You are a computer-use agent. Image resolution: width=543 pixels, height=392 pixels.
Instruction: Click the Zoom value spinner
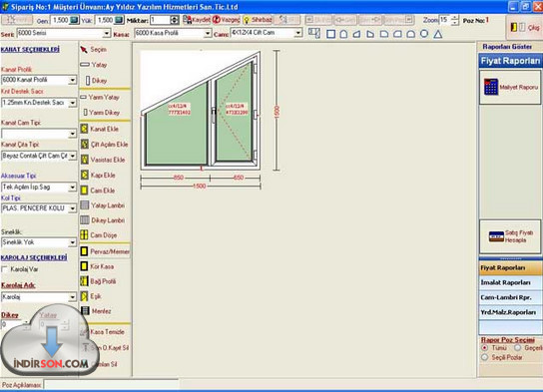point(455,20)
